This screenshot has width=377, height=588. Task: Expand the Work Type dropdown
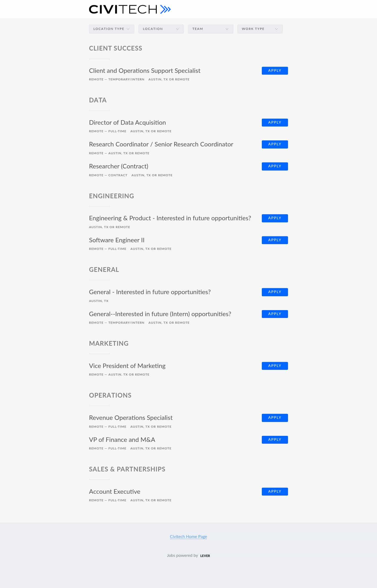coord(260,29)
